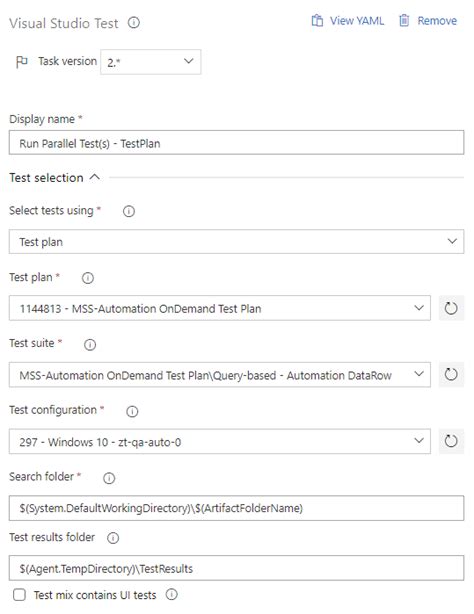Open the Test suite dropdown
Viewport: 474px width, 614px height.
(220, 375)
